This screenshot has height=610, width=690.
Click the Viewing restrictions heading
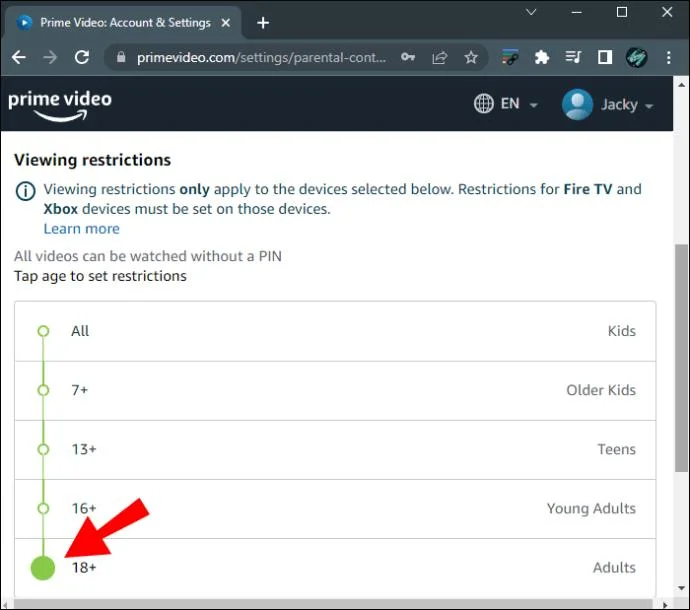pyautogui.click(x=92, y=160)
